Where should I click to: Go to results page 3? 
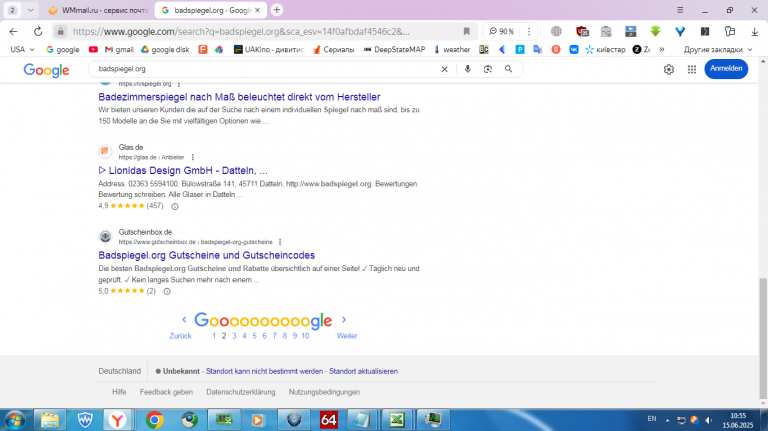click(x=234, y=336)
